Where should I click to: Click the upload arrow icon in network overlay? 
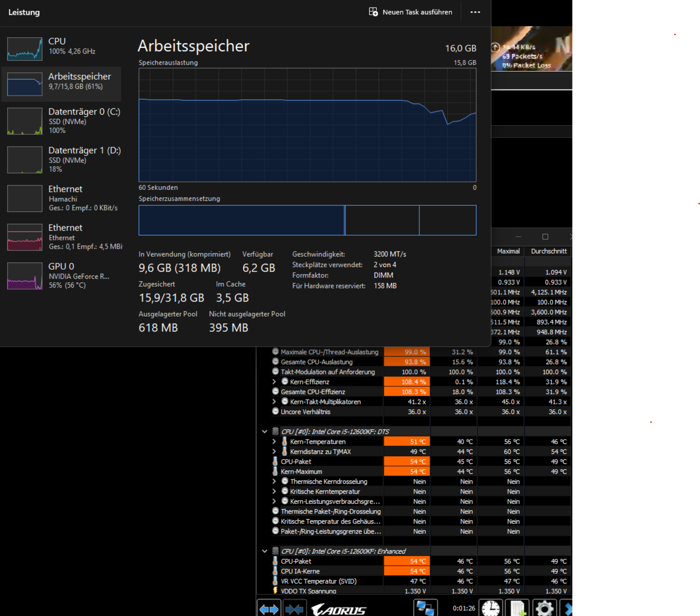pos(495,47)
